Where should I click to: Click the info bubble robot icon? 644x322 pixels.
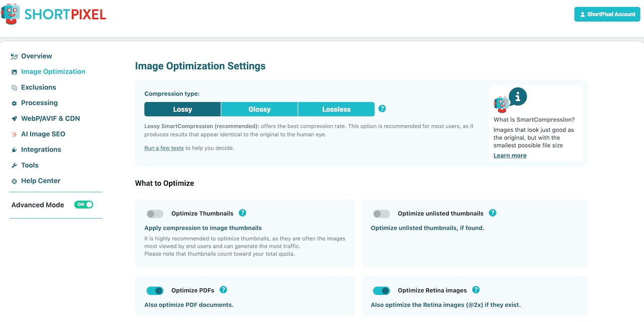coord(510,100)
